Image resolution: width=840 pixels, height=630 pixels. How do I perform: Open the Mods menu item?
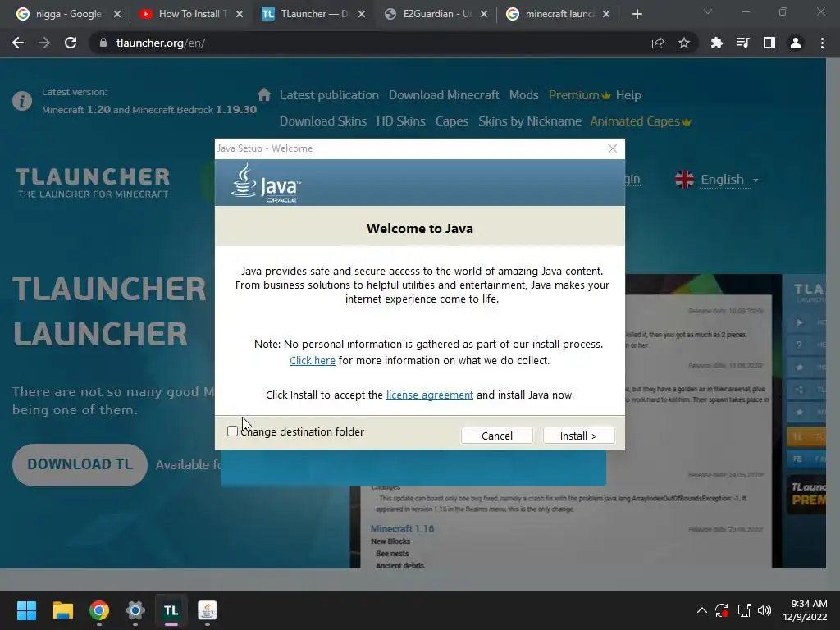click(x=524, y=95)
